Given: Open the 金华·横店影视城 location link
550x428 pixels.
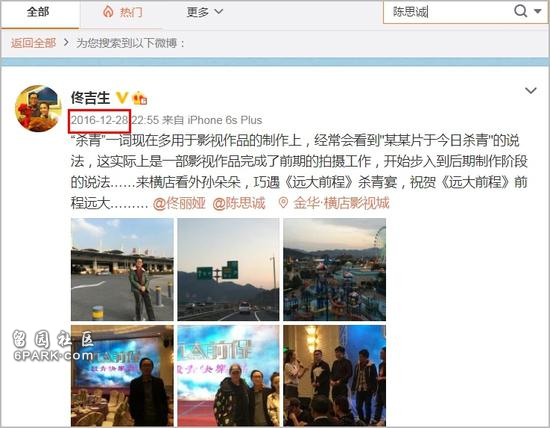Looking at the screenshot, I should tap(341, 203).
